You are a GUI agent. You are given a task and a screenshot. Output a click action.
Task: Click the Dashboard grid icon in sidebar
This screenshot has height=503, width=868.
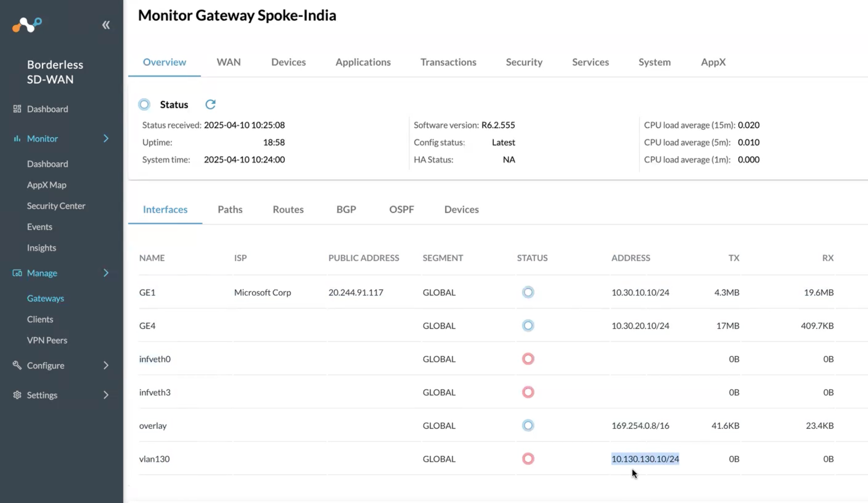pos(17,109)
